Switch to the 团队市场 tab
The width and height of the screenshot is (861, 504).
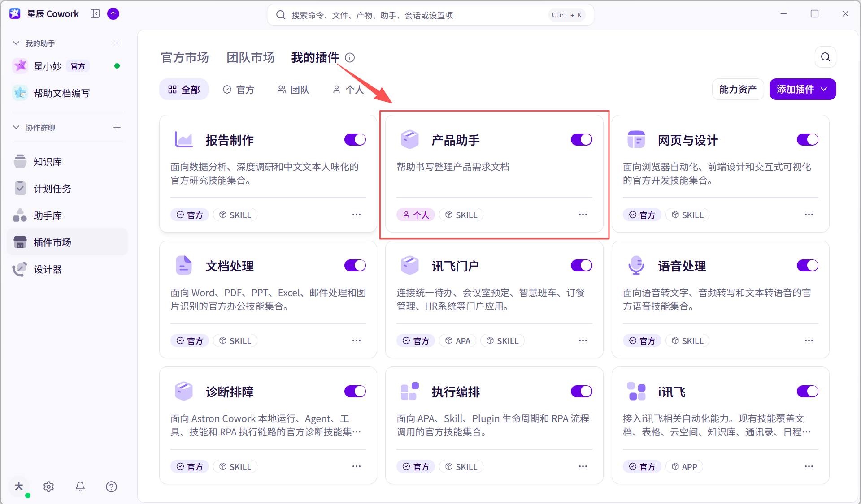[251, 57]
